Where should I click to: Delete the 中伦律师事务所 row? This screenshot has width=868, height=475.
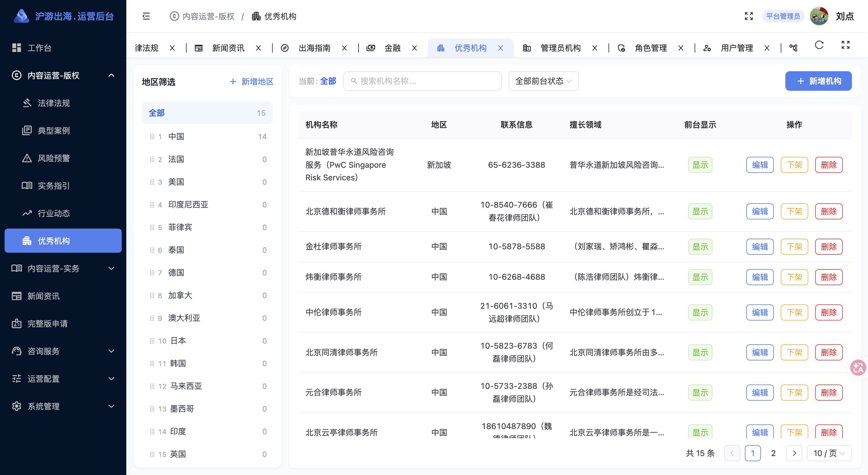(829, 312)
